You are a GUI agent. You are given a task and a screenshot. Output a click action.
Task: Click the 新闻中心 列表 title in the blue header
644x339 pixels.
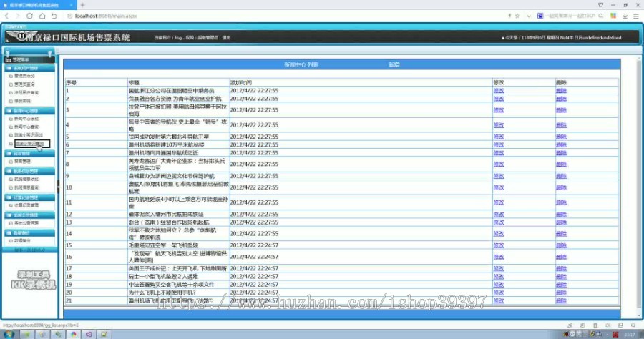(301, 65)
